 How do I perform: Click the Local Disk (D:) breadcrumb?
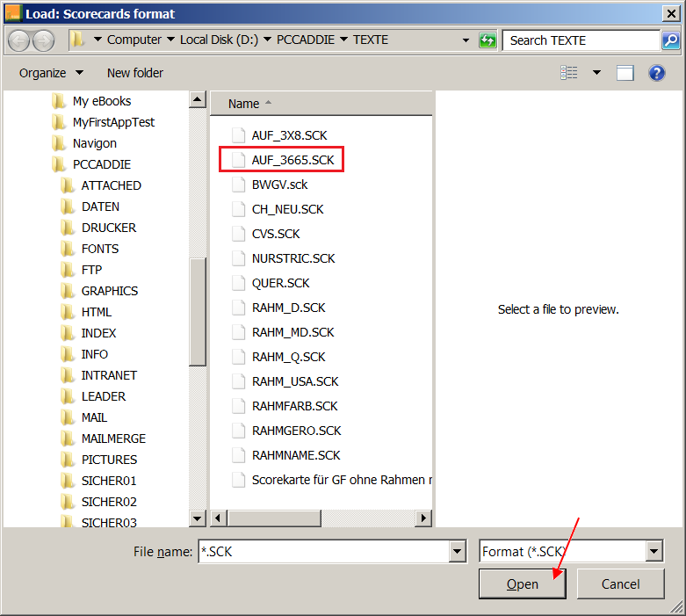(x=220, y=40)
